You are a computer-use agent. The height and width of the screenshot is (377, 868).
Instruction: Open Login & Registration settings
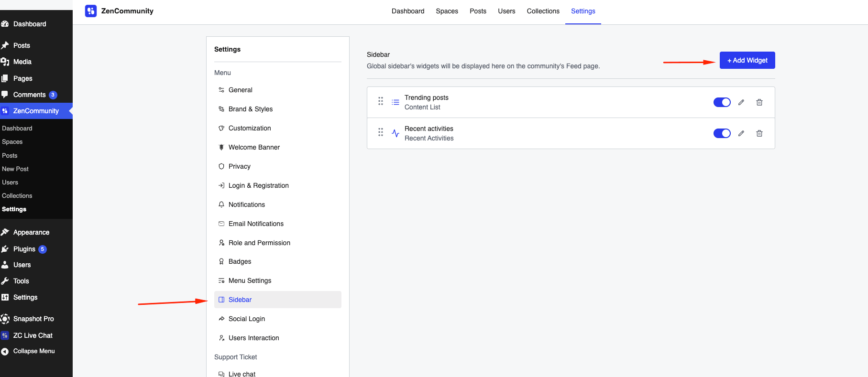pyautogui.click(x=278, y=185)
